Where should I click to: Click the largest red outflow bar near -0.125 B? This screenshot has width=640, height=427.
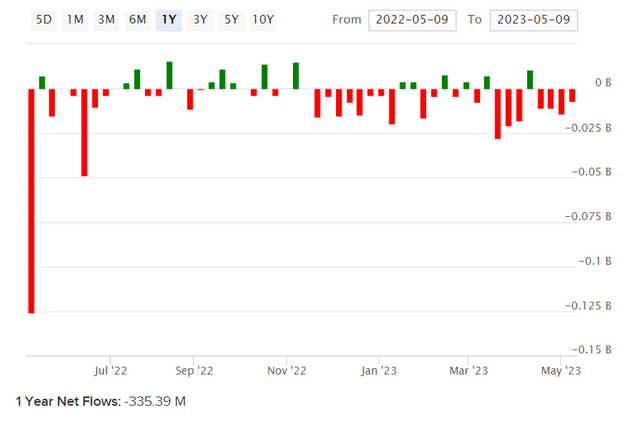(x=31, y=201)
